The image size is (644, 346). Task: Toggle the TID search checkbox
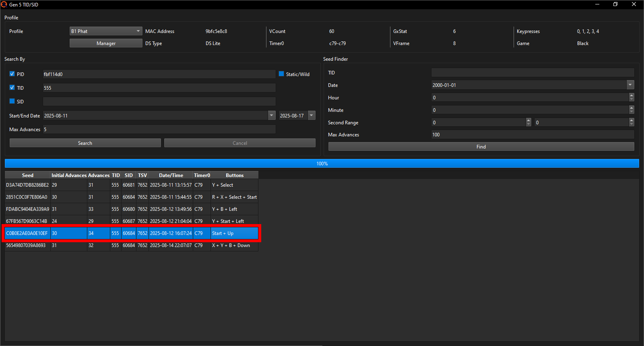(x=12, y=88)
